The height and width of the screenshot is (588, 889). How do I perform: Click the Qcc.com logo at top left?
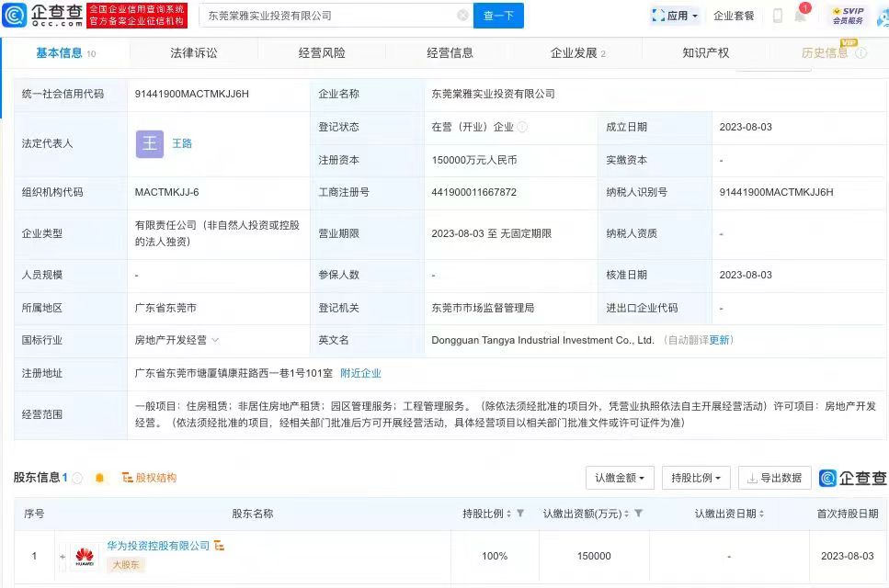42,16
